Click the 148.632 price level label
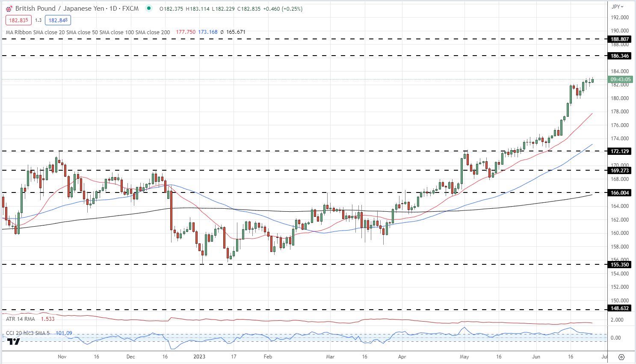 point(619,308)
